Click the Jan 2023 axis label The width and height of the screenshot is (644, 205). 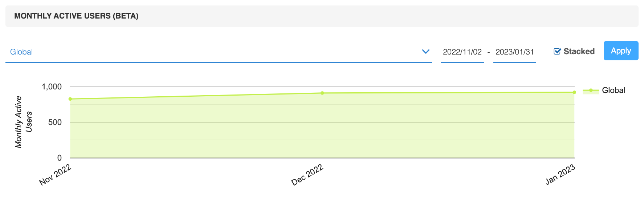click(560, 174)
